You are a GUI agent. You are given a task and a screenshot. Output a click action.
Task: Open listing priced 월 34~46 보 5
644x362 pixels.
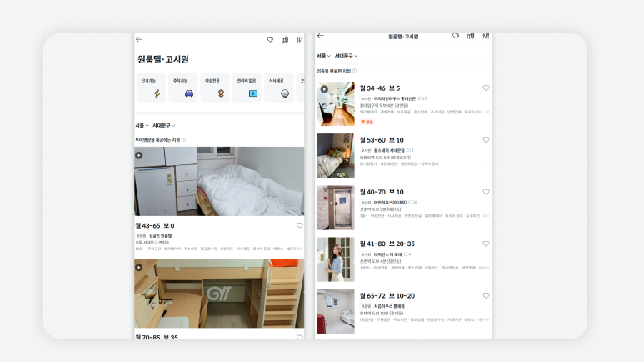point(380,88)
